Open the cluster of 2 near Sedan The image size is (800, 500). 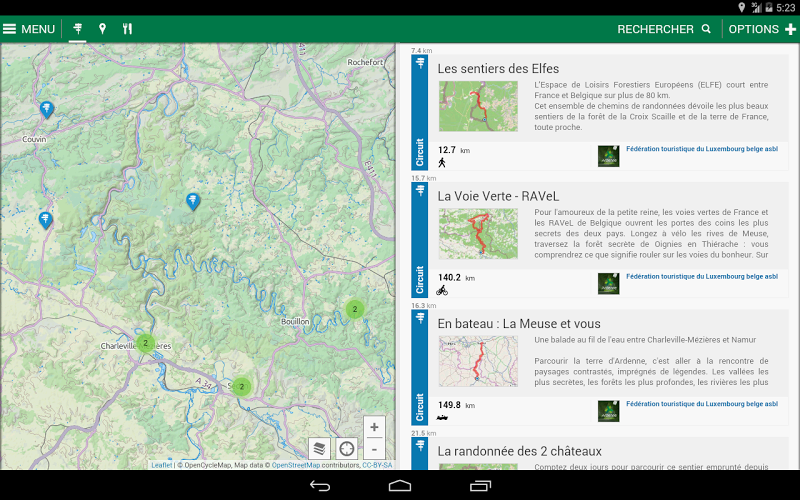click(x=242, y=387)
